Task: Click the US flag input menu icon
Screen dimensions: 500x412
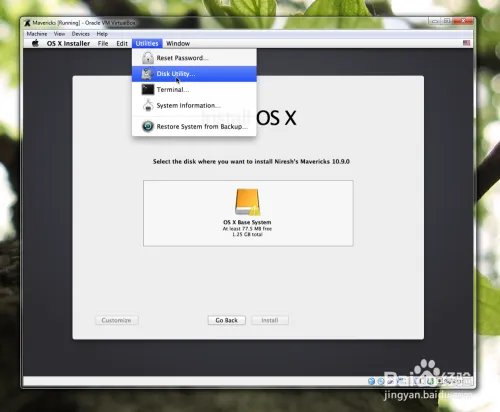Action: 466,43
